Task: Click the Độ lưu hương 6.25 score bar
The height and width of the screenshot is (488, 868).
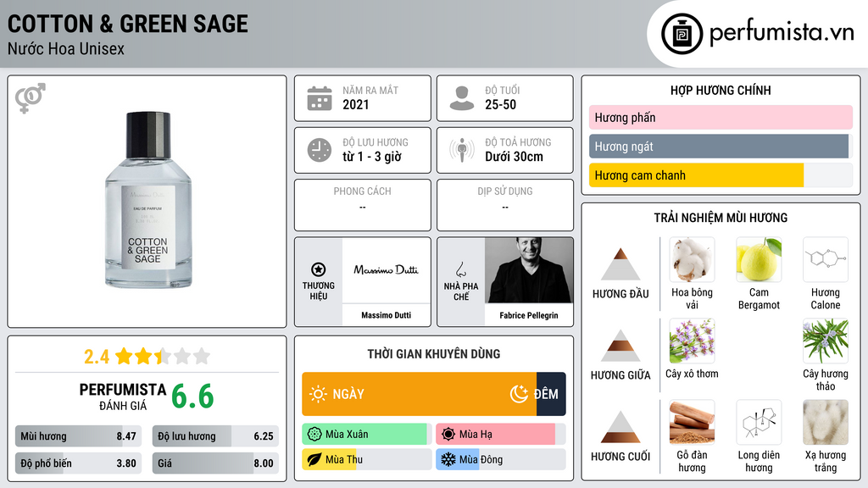Action: click(x=215, y=436)
